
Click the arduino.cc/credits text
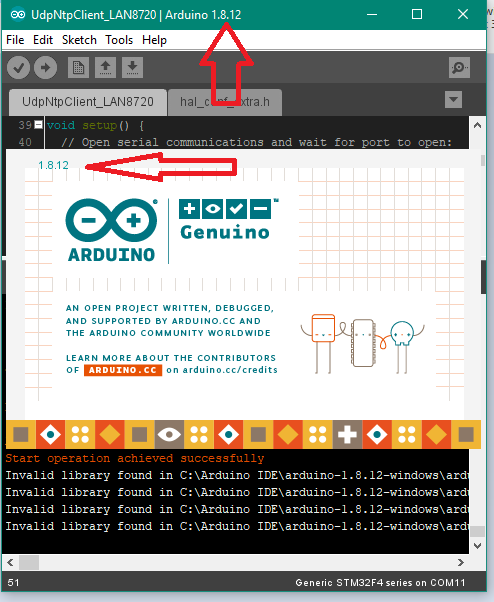click(x=230, y=370)
